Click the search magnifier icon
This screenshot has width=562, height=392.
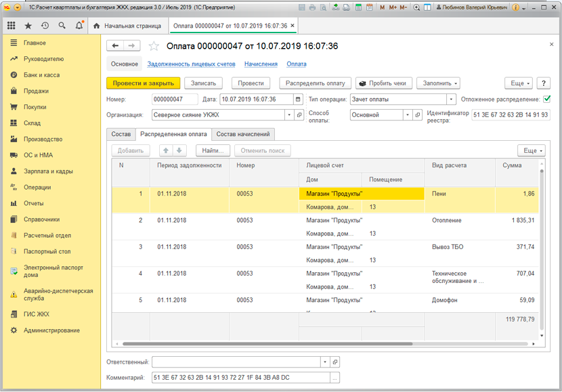62,26
